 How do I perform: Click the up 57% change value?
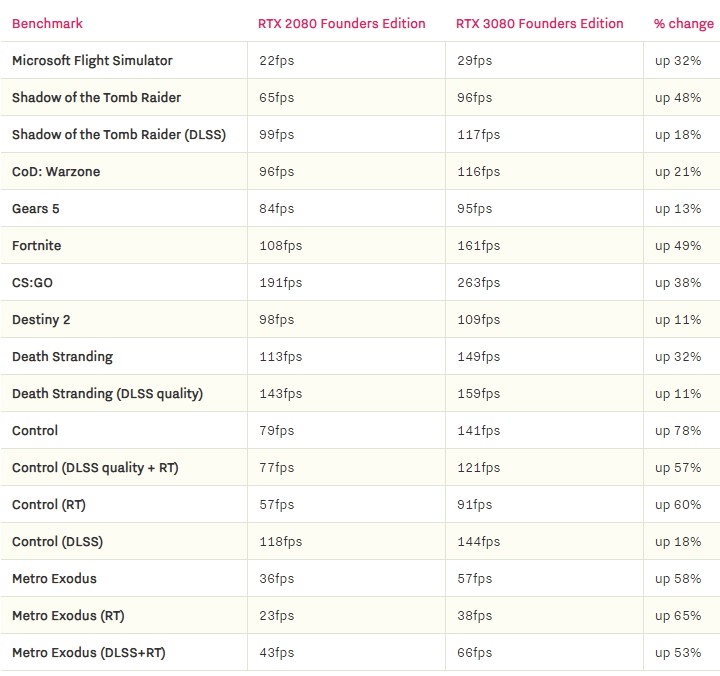pos(678,468)
